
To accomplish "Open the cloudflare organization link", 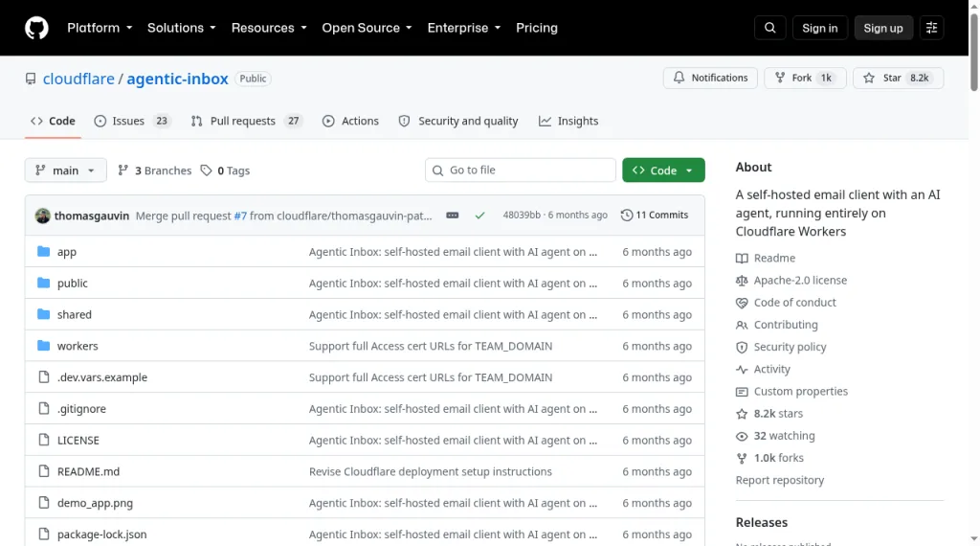I will [78, 79].
